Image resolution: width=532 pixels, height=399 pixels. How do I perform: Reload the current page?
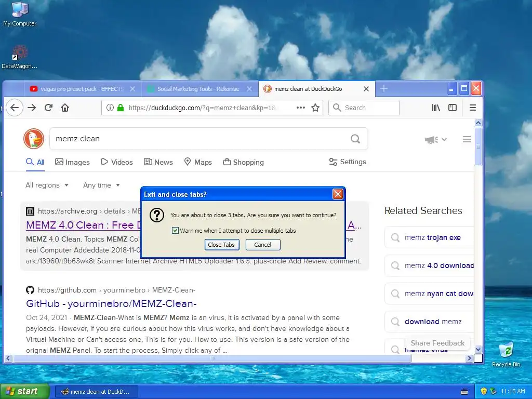pyautogui.click(x=48, y=108)
